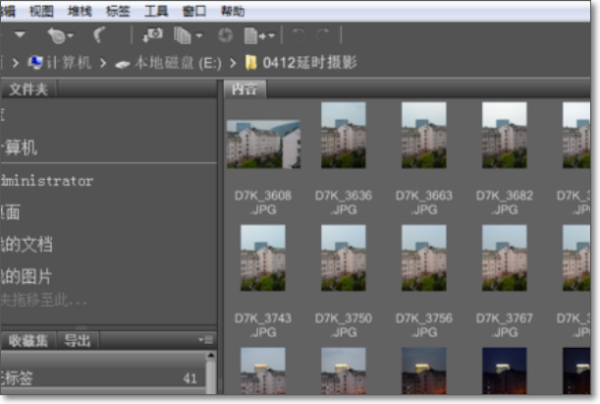
Task: Click the 计算机 computer icon in path bar
Action: pos(36,62)
